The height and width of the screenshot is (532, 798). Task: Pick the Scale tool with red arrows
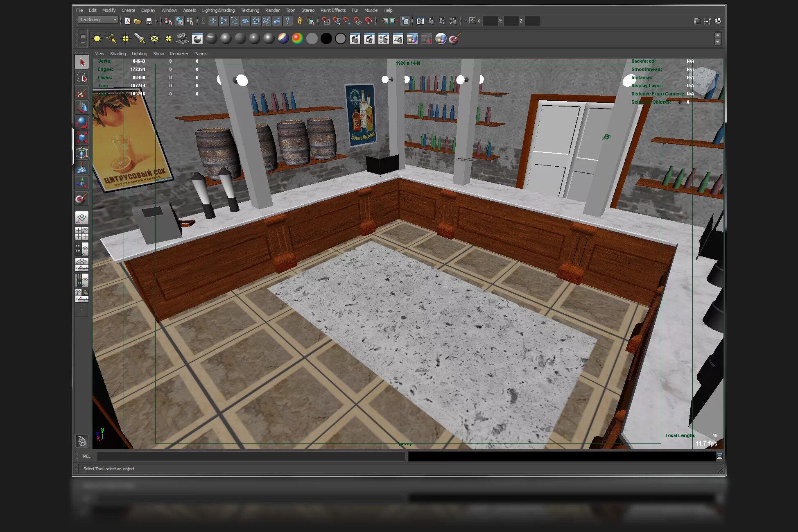[82, 138]
